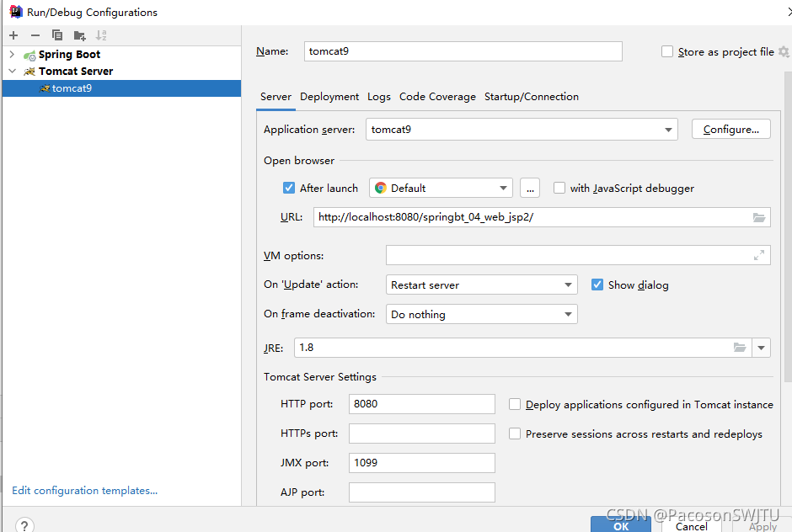Viewport: 792px width, 532px height.
Task: Click the HTTPs port field
Action: pos(422,434)
